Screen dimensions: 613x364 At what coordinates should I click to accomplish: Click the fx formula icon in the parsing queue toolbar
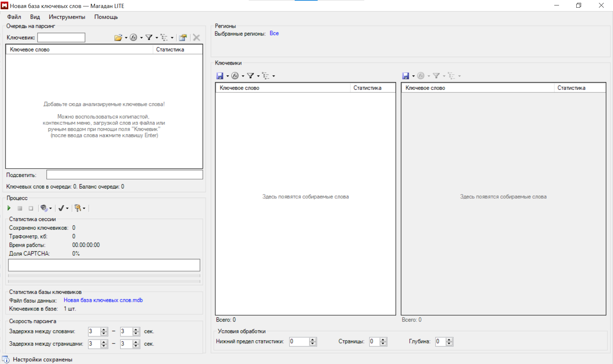(x=133, y=38)
